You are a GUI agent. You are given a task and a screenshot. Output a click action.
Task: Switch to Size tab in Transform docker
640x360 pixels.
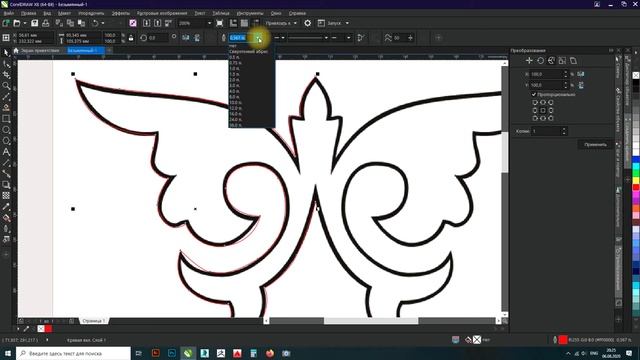[x=562, y=60]
